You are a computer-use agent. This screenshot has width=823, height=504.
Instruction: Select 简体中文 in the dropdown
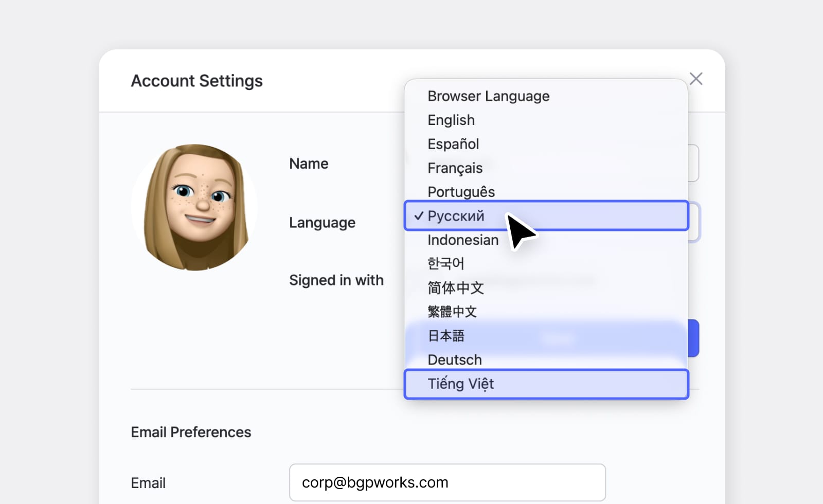pyautogui.click(x=455, y=287)
